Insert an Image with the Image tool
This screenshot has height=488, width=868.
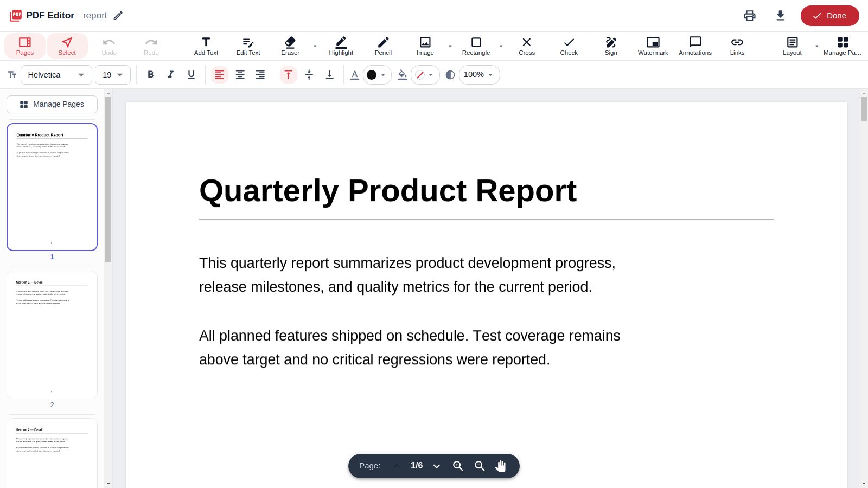tap(425, 46)
